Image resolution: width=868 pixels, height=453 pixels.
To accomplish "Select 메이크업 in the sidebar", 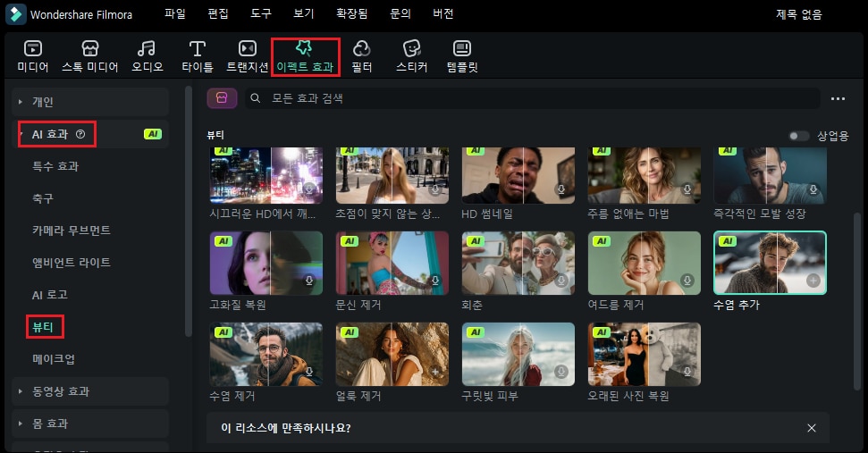I will click(x=53, y=359).
